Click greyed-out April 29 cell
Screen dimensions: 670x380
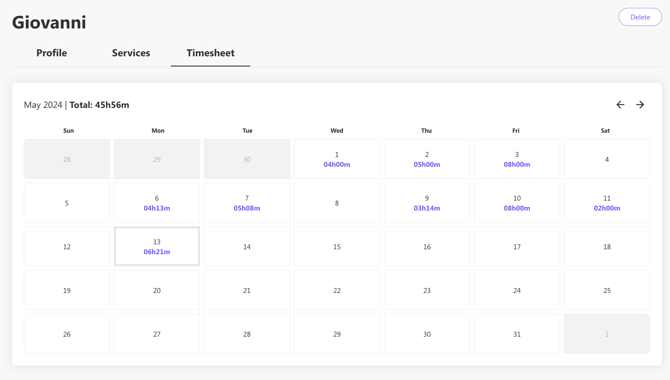click(x=157, y=159)
